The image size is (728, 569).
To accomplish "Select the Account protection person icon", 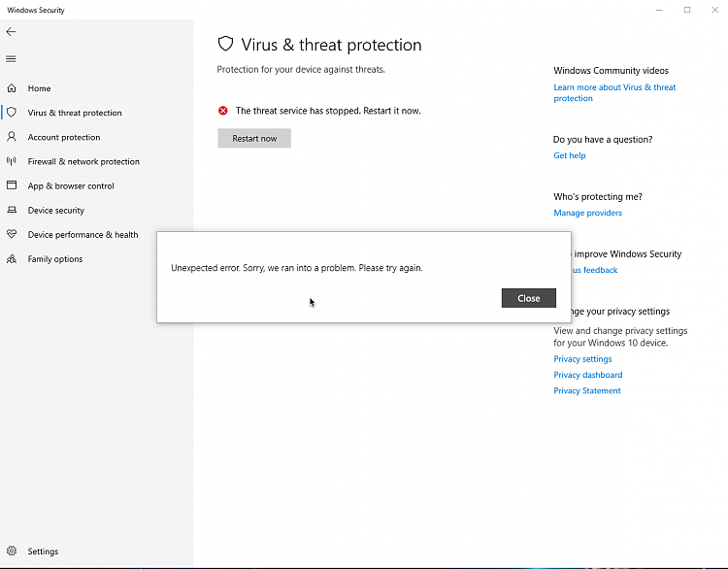I will tap(12, 137).
